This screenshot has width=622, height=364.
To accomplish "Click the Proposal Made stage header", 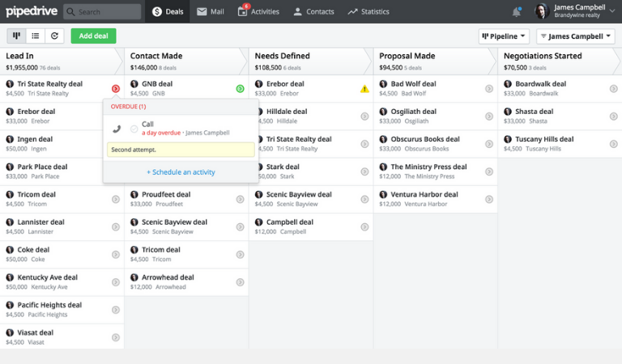I will tap(435, 61).
